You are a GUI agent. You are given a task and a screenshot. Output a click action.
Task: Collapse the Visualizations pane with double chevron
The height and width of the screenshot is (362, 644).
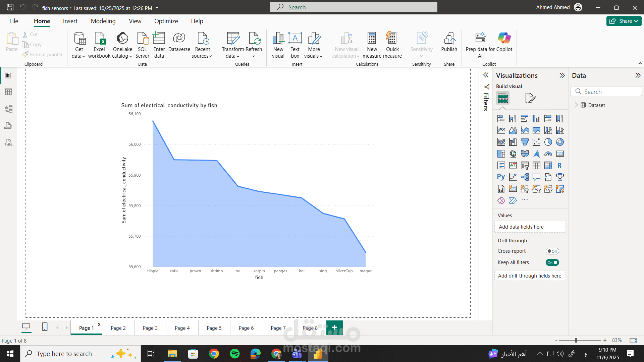click(x=562, y=75)
